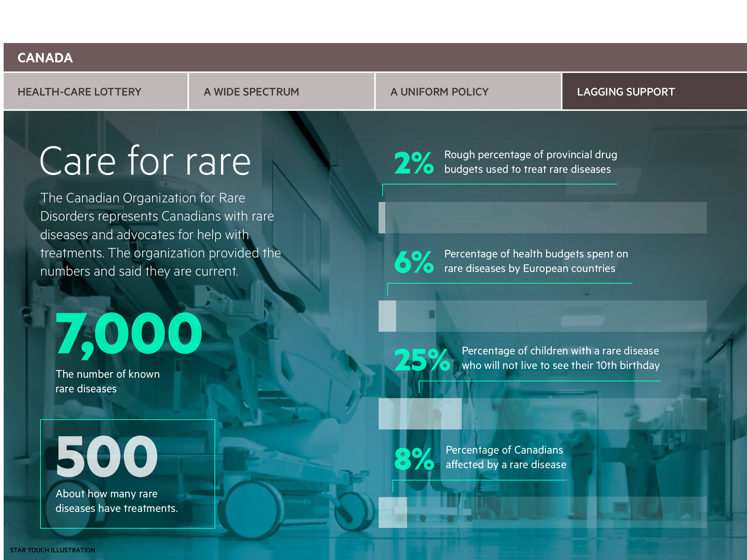The width and height of the screenshot is (747, 560).
Task: Click 'The number of known rare diseases'
Action: (x=108, y=381)
